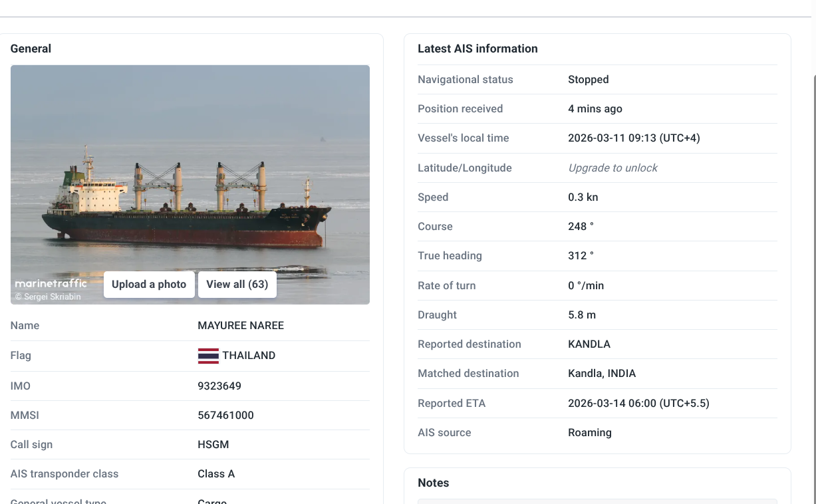Screen dimensions: 816x504
Task: Select the Class A transponder value
Action: [216, 474]
